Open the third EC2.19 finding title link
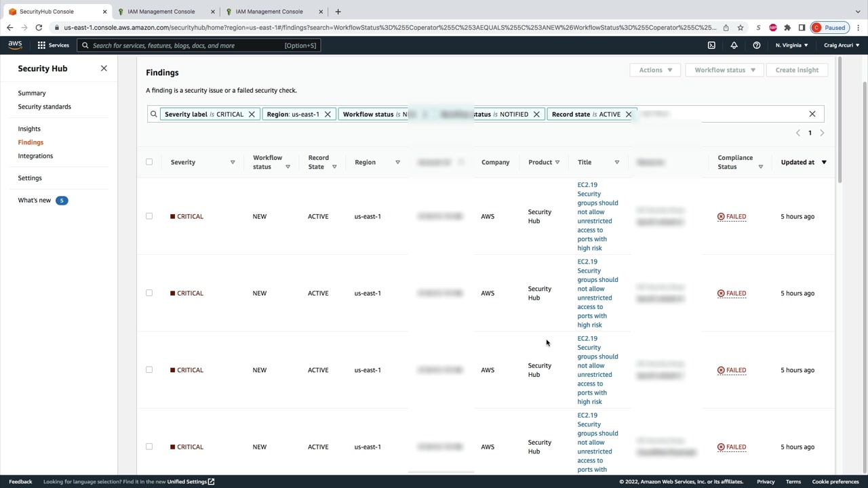This screenshot has width=868, height=488. pyautogui.click(x=597, y=370)
